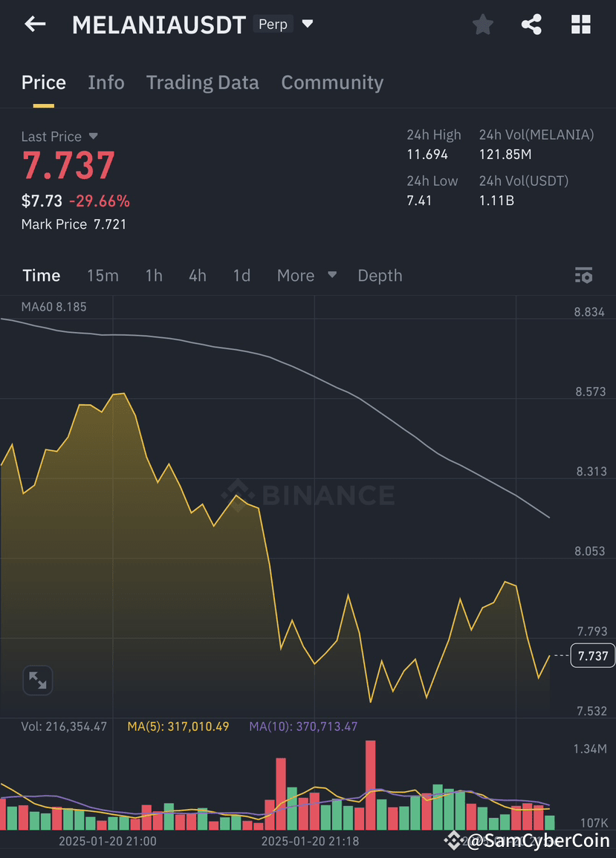Tap the 2025-01-20 21:18 time label
616x858 pixels.
click(x=311, y=841)
